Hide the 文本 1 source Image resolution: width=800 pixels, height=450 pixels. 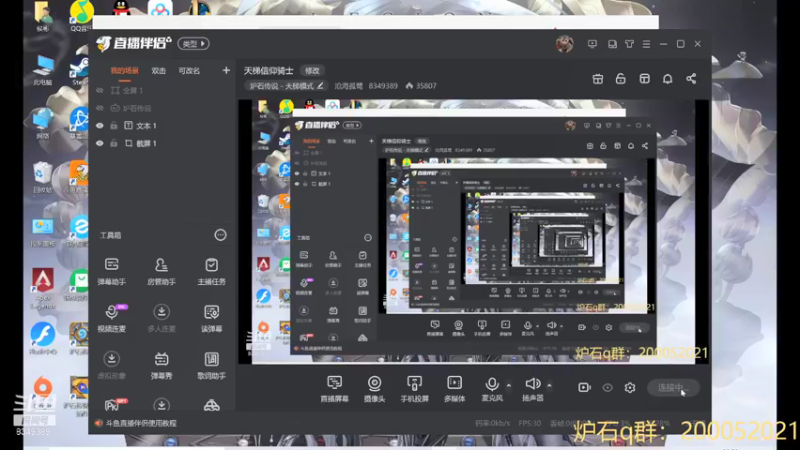tap(100, 126)
